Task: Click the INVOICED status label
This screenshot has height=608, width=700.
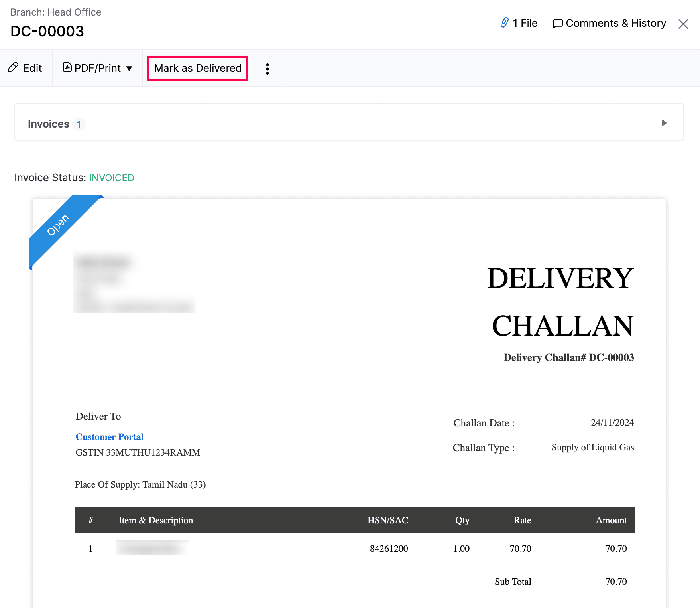Action: (112, 178)
